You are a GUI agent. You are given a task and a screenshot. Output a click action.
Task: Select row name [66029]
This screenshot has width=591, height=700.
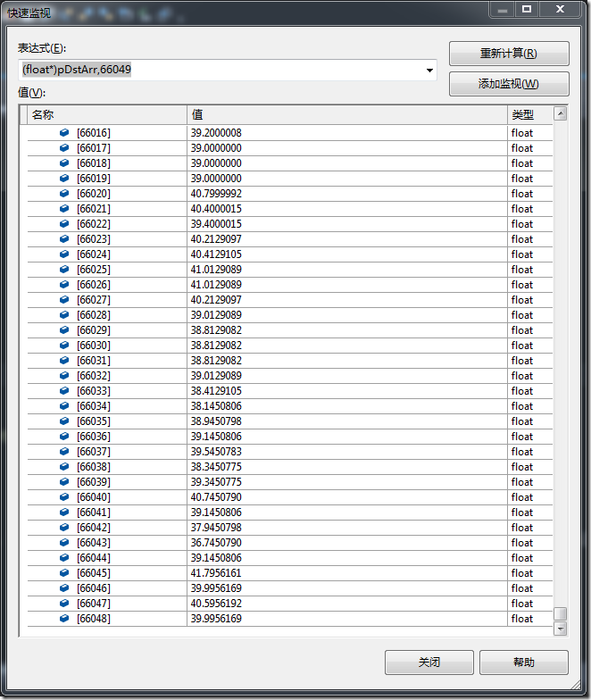coord(93,330)
